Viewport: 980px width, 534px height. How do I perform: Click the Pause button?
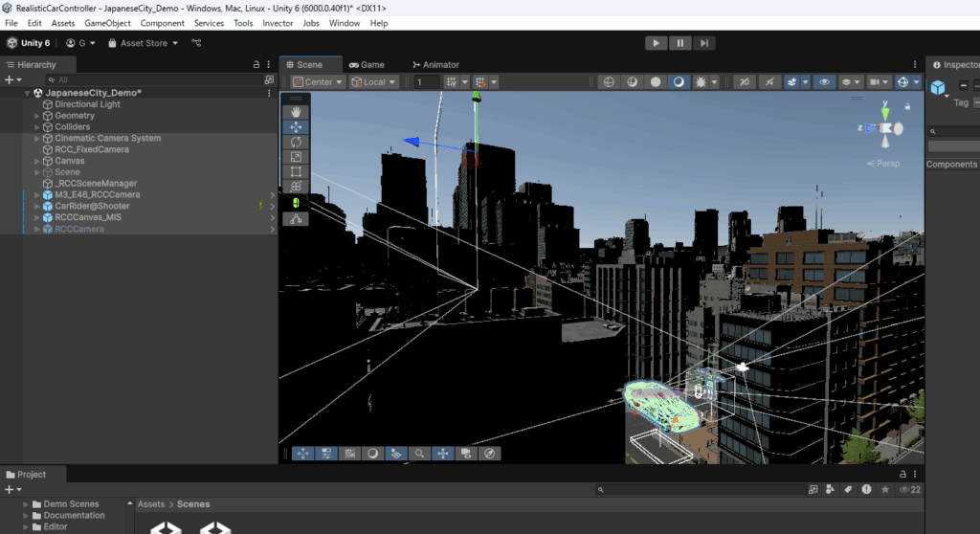(680, 43)
